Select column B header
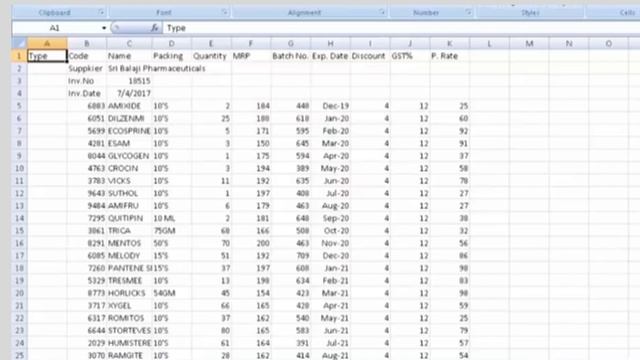The width and height of the screenshot is (640, 360). [87, 43]
